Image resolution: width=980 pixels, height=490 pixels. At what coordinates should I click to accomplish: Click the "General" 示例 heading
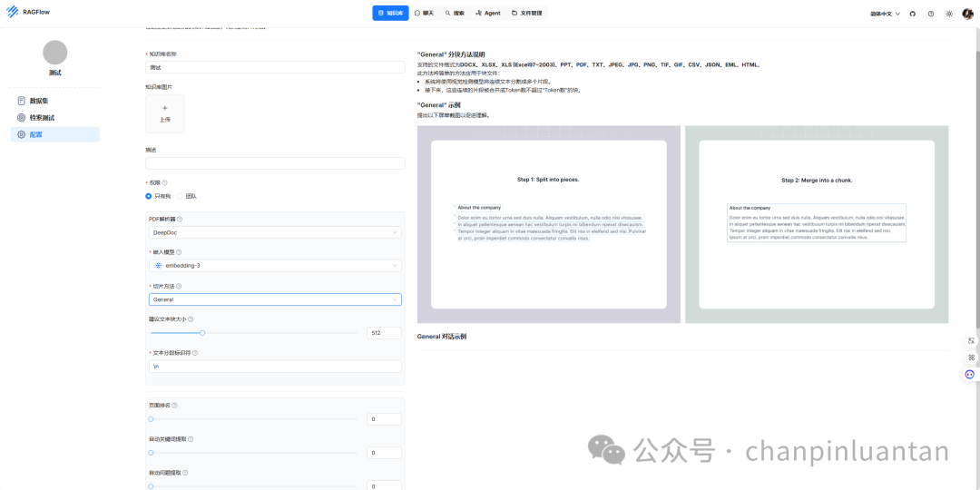tap(439, 105)
